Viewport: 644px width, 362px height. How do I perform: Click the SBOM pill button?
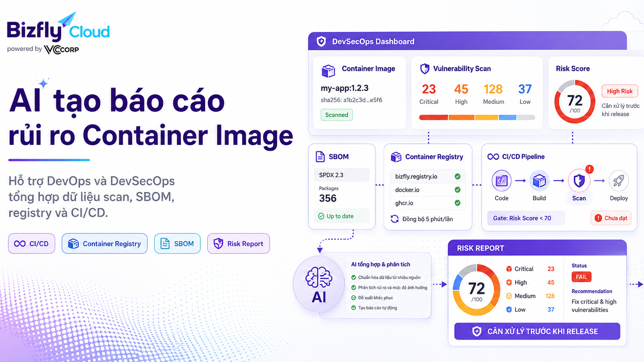[177, 244]
